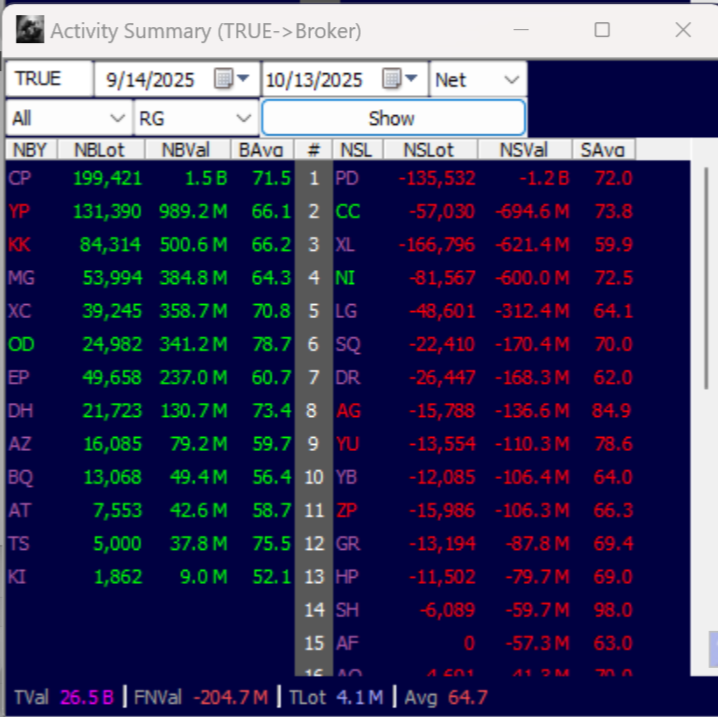Click the NBLot value 199,421
Viewport: 718px width, 717px height.
pyautogui.click(x=108, y=178)
